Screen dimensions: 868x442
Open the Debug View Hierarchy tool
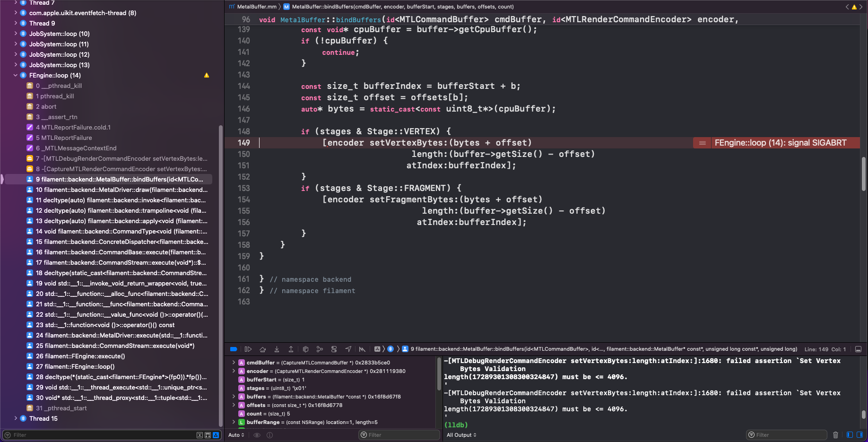305,349
